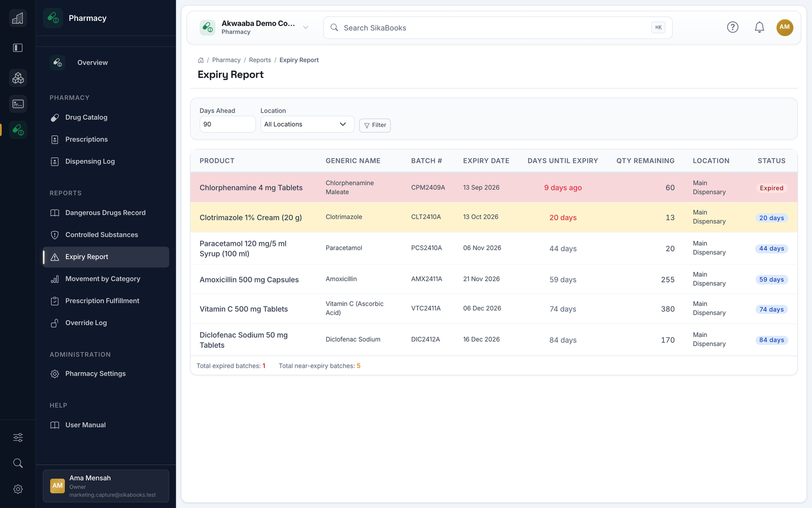Open Pharmacy Settings
Viewport: 812px width, 508px height.
click(106, 374)
